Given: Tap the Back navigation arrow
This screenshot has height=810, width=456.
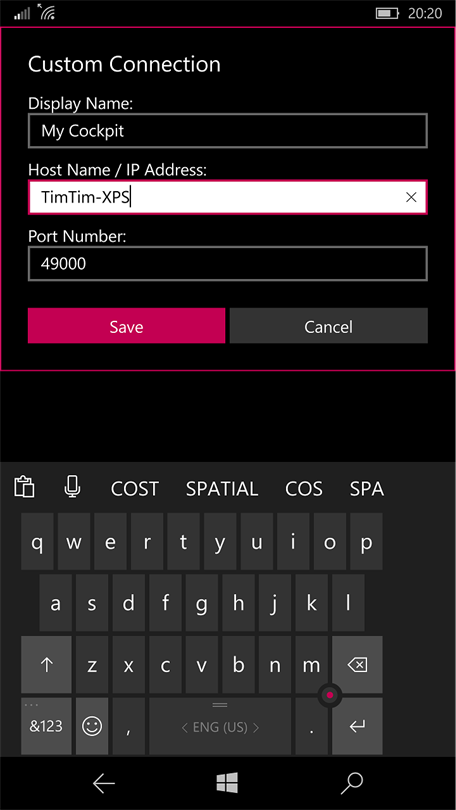Looking at the screenshot, I should (104, 784).
